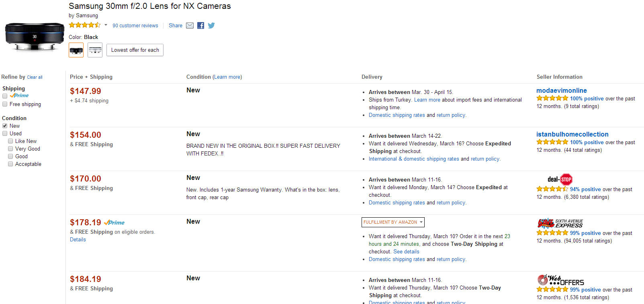The width and height of the screenshot is (644, 304).
Task: Enable the Prime shipping filter checkbox
Action: [5, 96]
